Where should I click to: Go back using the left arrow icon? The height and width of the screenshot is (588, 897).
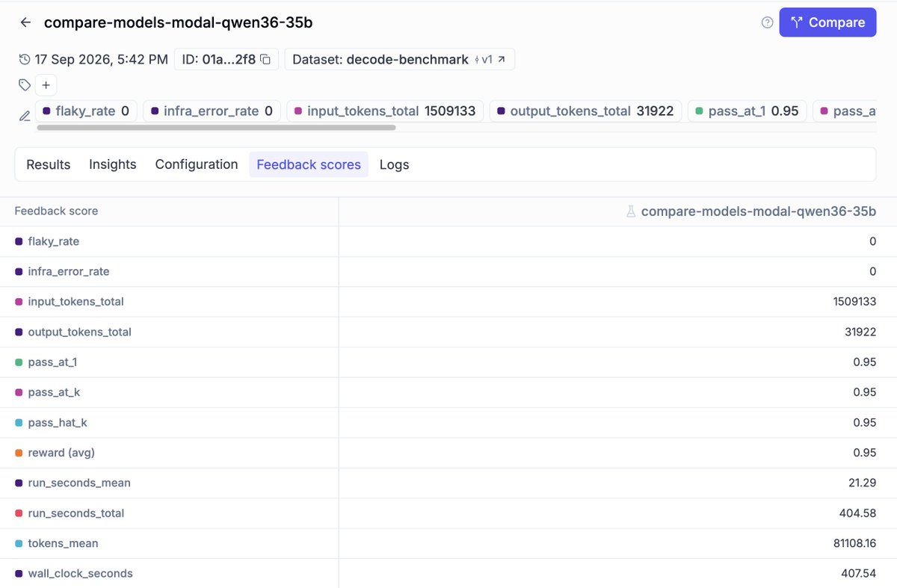click(25, 22)
